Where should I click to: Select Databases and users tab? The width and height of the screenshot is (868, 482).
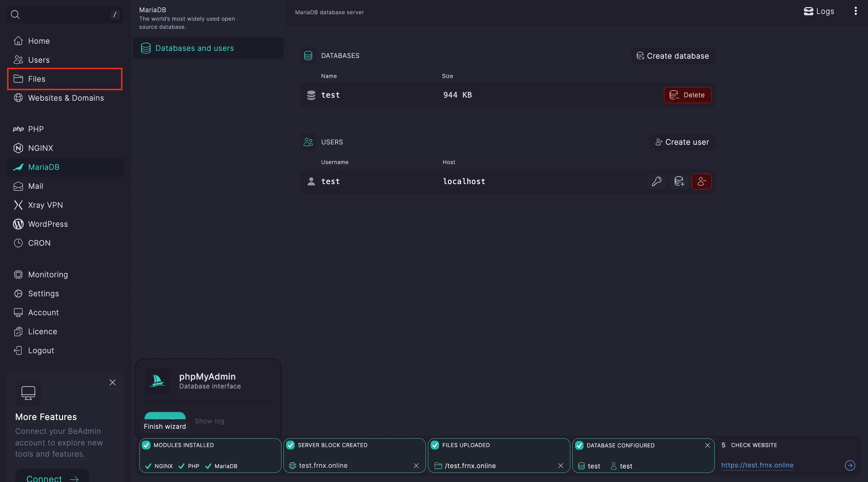click(x=208, y=48)
